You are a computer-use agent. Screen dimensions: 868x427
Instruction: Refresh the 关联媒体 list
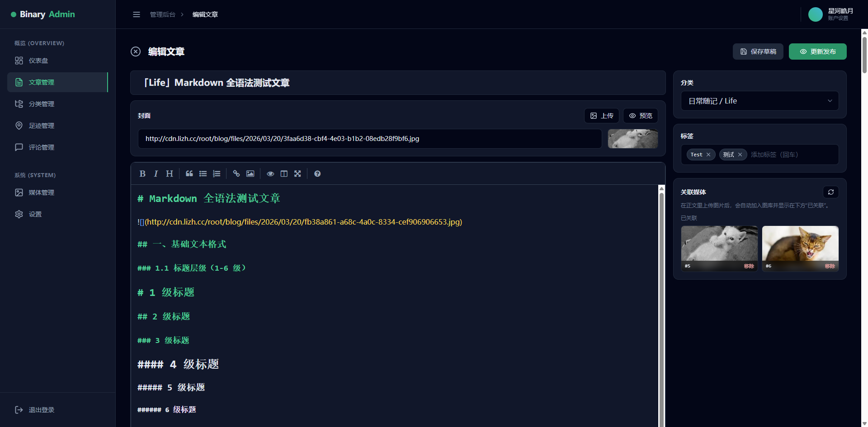pos(831,192)
